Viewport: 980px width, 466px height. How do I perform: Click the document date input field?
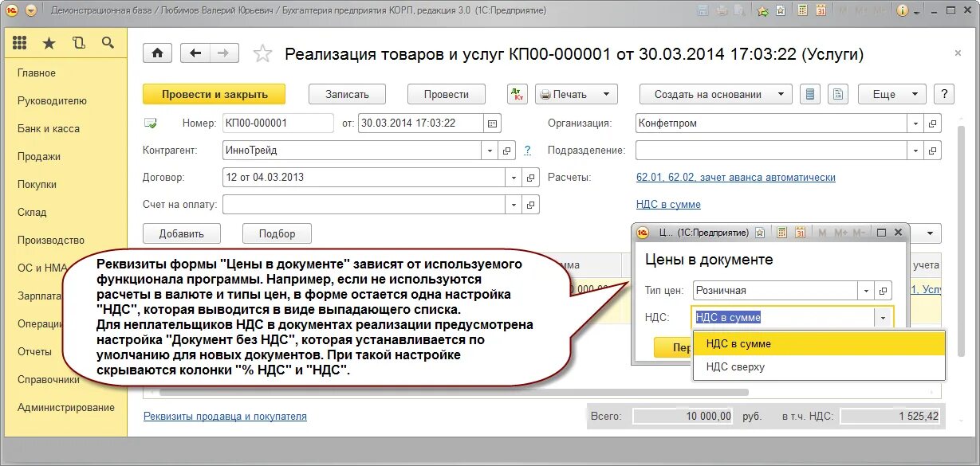tap(421, 123)
